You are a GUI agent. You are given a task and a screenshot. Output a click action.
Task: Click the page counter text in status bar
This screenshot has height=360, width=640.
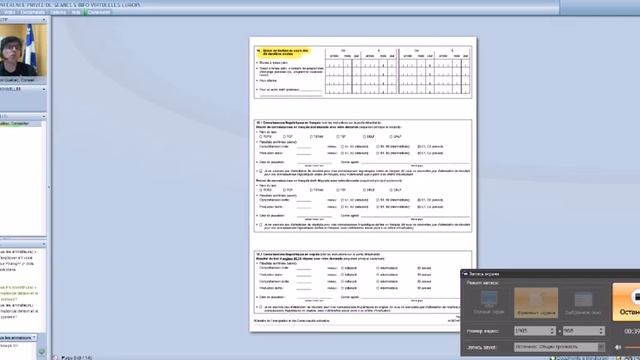point(77,358)
